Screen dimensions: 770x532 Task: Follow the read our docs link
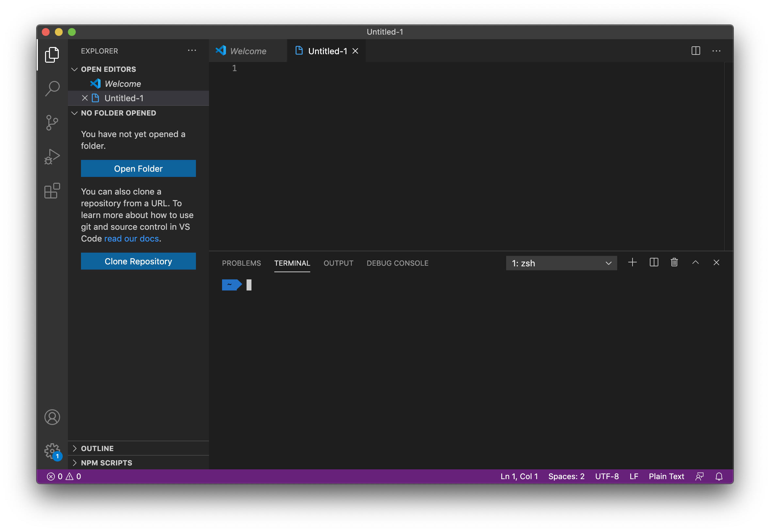point(131,239)
